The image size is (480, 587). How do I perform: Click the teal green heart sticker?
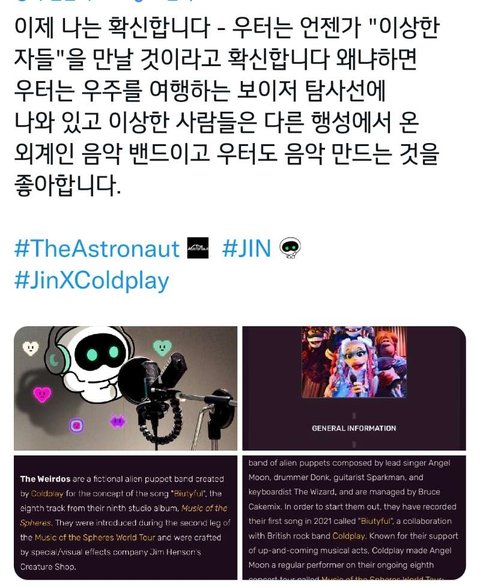162,347
